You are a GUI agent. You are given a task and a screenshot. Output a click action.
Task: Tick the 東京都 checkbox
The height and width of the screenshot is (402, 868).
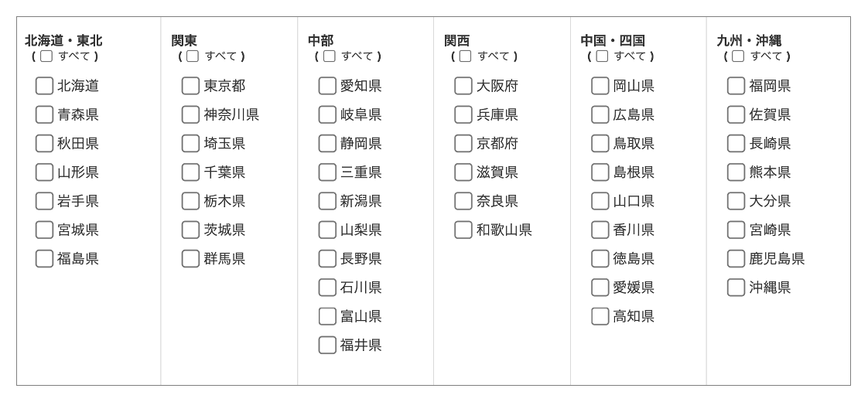pyautogui.click(x=190, y=86)
